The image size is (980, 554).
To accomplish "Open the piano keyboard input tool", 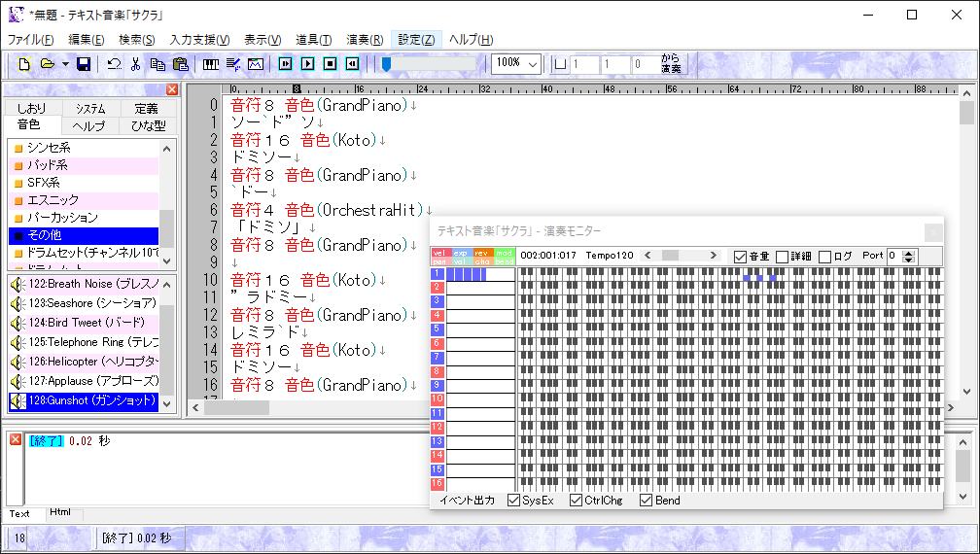I will pyautogui.click(x=211, y=64).
